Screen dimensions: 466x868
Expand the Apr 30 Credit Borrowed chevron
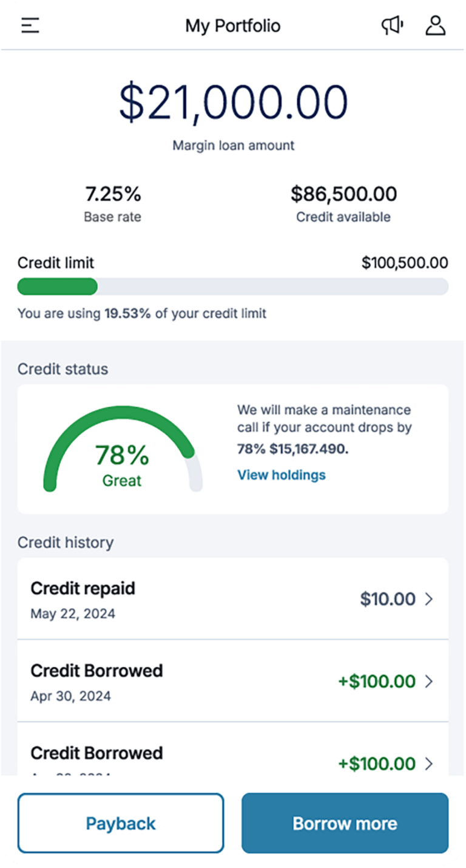click(x=429, y=681)
